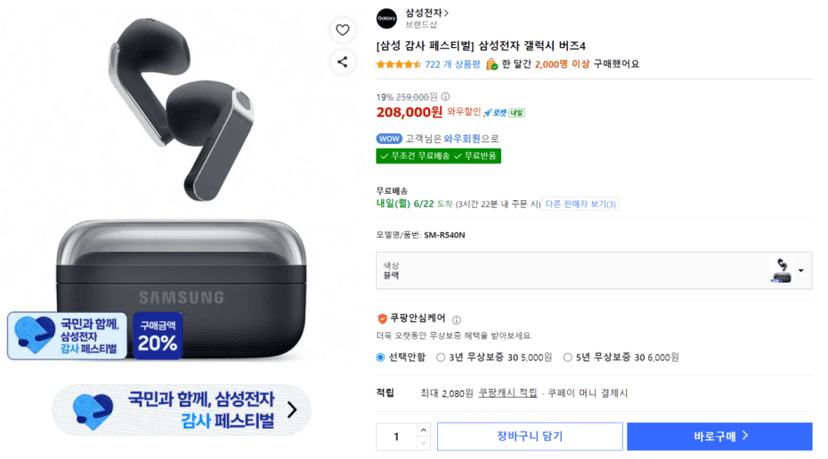Select the 선택안함 warranty option

click(x=380, y=358)
